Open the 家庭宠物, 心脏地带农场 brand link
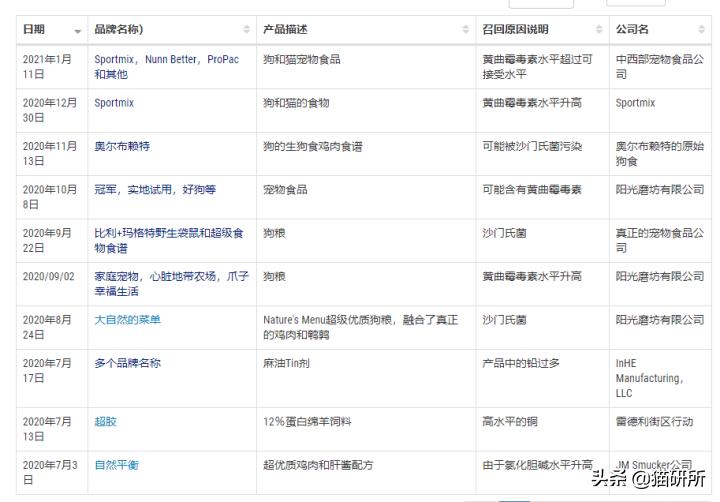The width and height of the screenshot is (720, 502). tap(172, 283)
